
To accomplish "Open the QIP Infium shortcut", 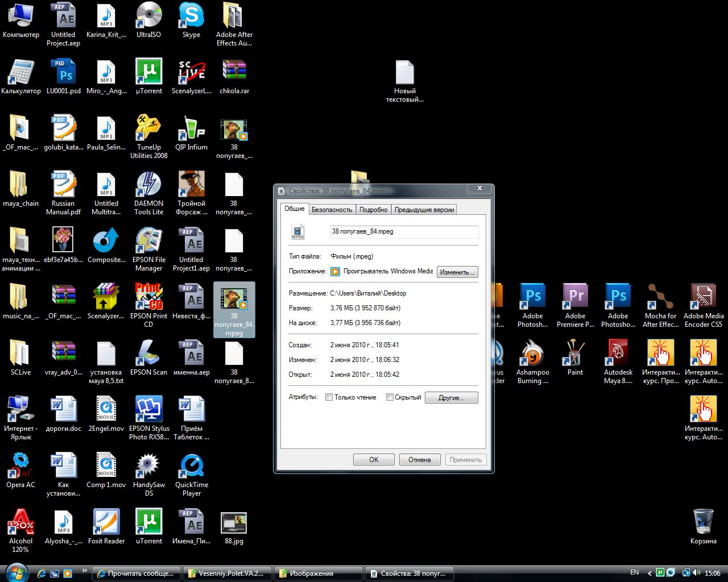I will (191, 133).
